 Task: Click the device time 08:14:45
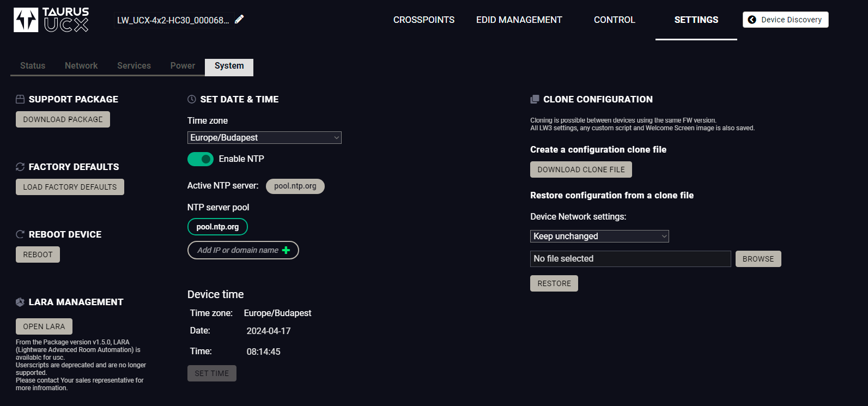pyautogui.click(x=263, y=352)
